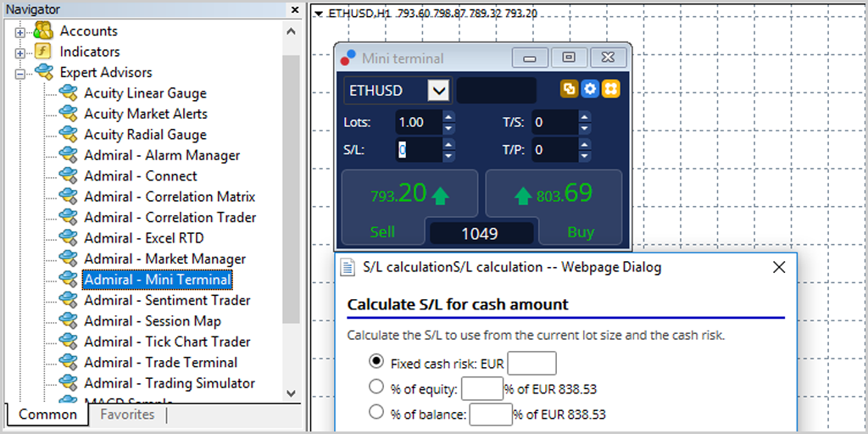Click the Buy button at 803.69

554,207
